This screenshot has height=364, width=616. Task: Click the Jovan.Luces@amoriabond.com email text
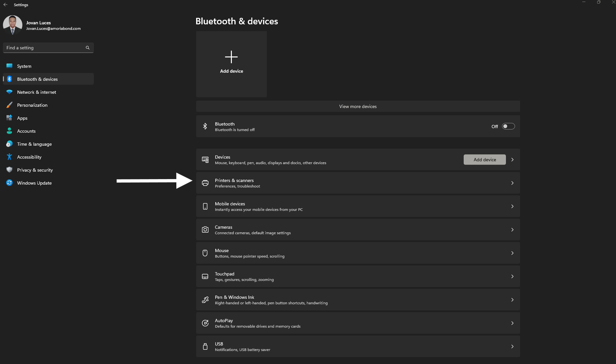pyautogui.click(x=53, y=29)
